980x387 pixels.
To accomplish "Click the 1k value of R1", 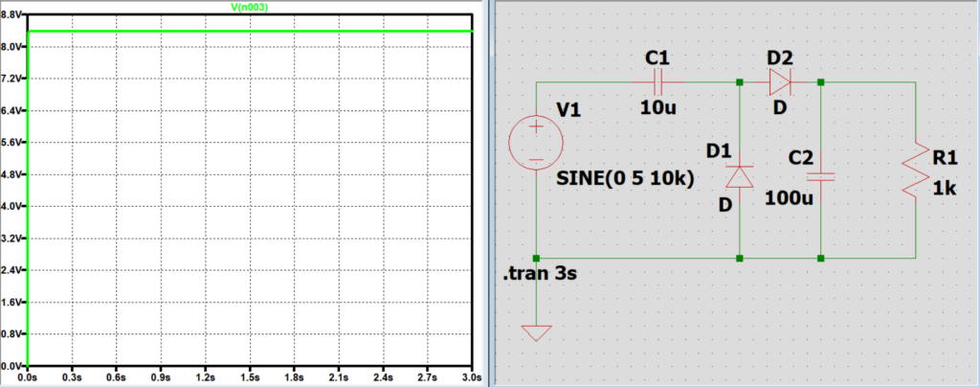I will [945, 189].
